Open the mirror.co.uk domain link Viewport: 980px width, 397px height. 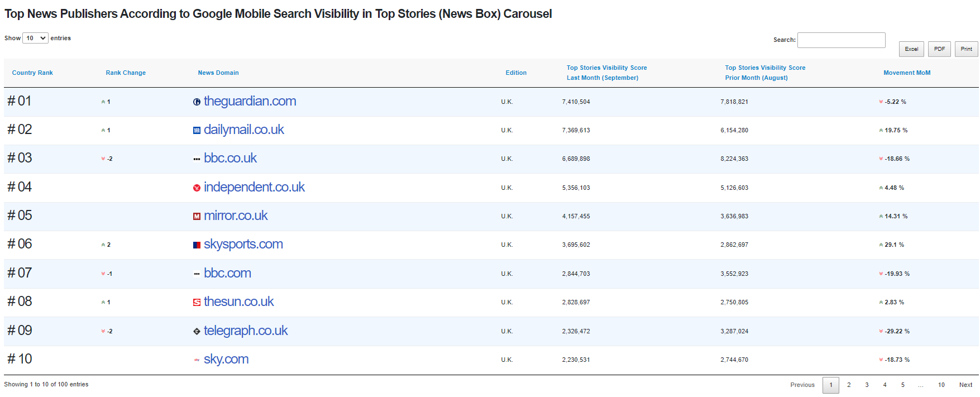coord(236,216)
